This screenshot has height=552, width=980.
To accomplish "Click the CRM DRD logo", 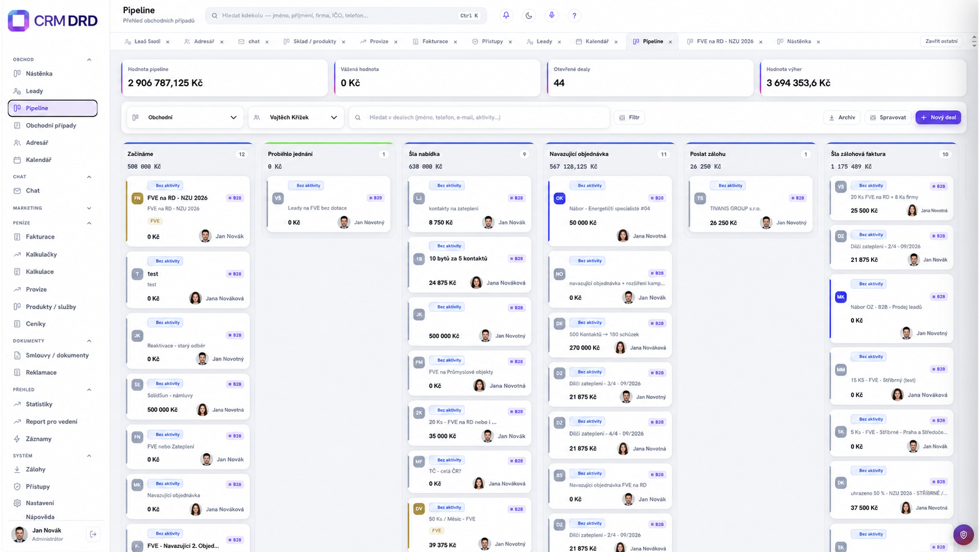I will click(53, 21).
